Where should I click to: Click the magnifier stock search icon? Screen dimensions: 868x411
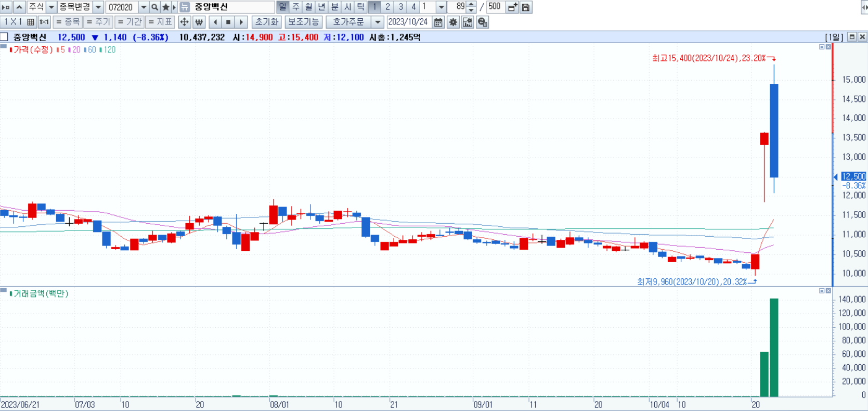[x=154, y=7]
